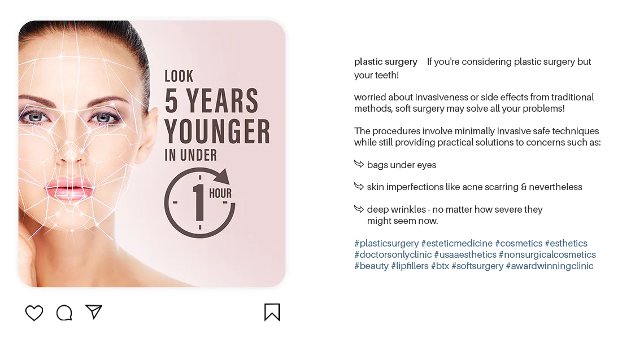Open the #esteticmedicine hashtag
The width and height of the screenshot is (644, 343).
click(x=456, y=243)
